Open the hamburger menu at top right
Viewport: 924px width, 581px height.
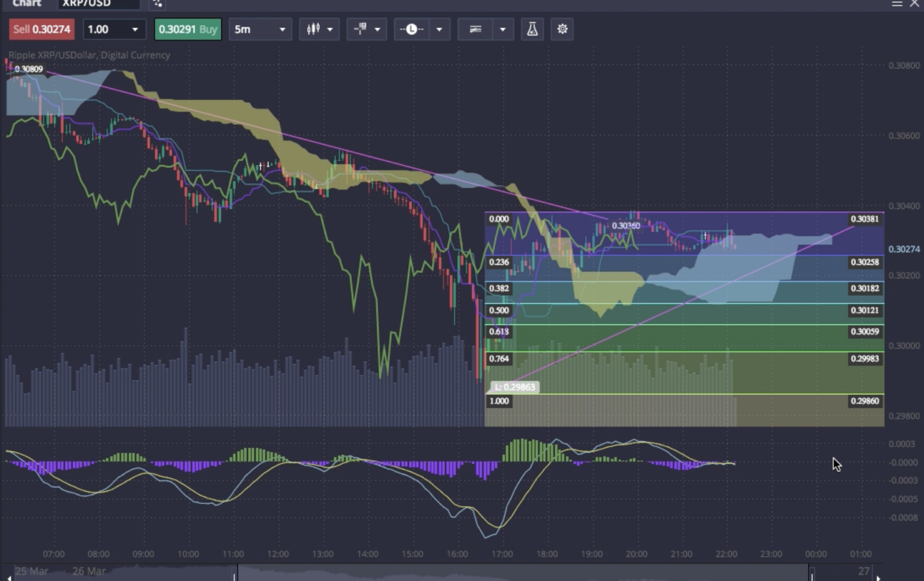(x=898, y=4)
